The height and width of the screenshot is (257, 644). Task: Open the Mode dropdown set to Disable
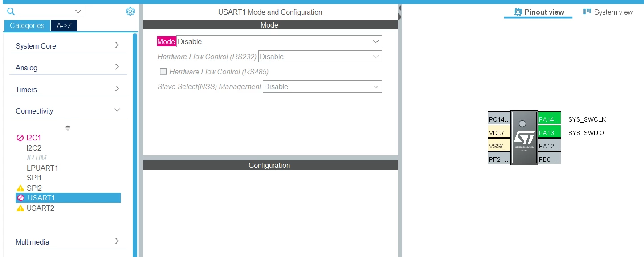[279, 41]
